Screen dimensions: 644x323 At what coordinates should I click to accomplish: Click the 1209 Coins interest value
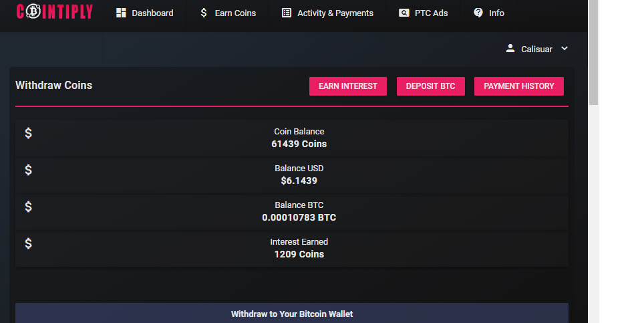coord(299,254)
